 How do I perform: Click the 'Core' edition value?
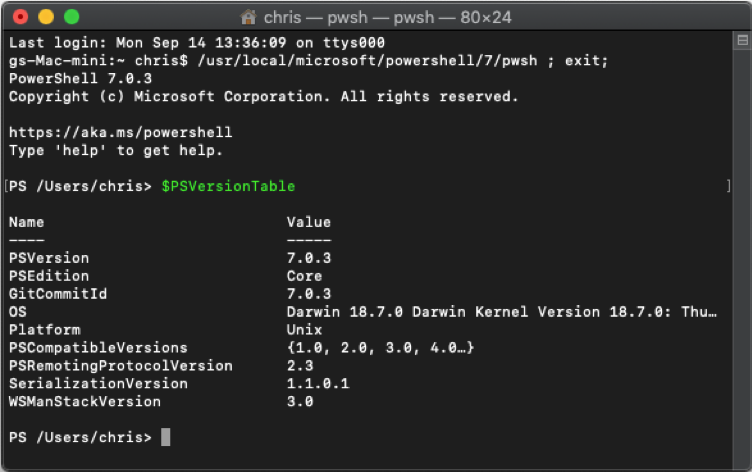pyautogui.click(x=305, y=276)
